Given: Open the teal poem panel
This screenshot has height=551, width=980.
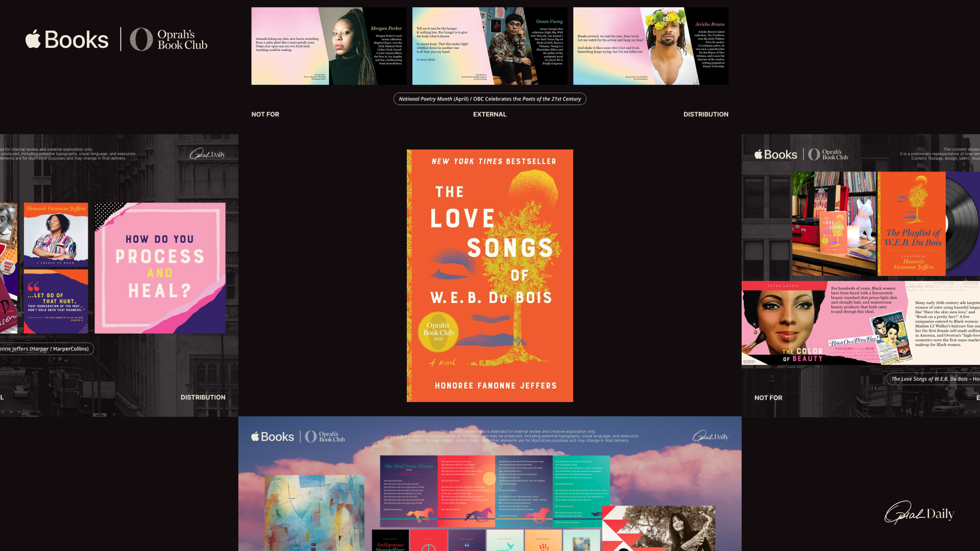Looking at the screenshot, I should tap(582, 491).
